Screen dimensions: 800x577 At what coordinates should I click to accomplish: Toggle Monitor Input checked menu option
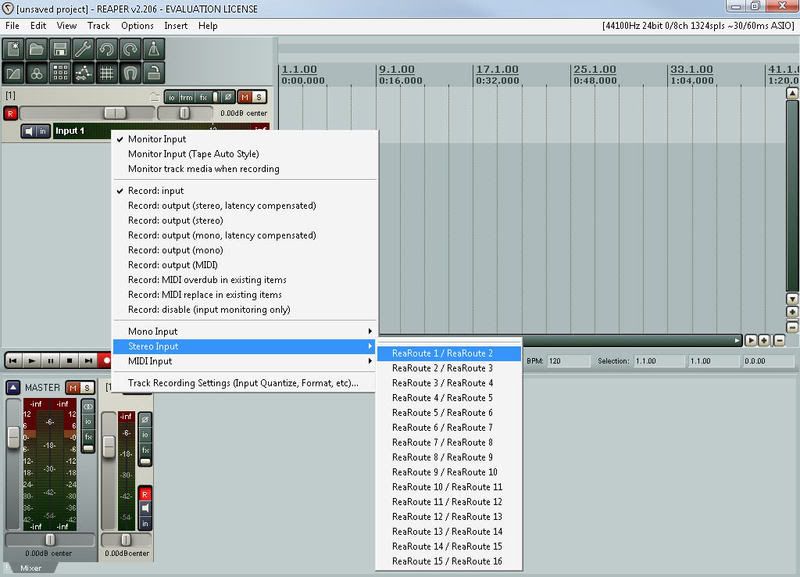point(157,139)
